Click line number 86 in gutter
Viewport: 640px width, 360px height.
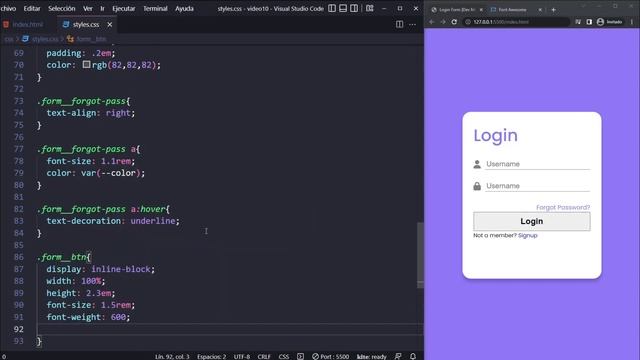[x=18, y=257]
